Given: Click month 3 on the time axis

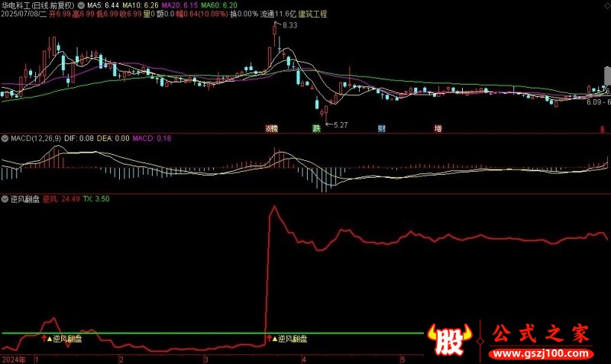Looking at the screenshot, I should 205,359.
